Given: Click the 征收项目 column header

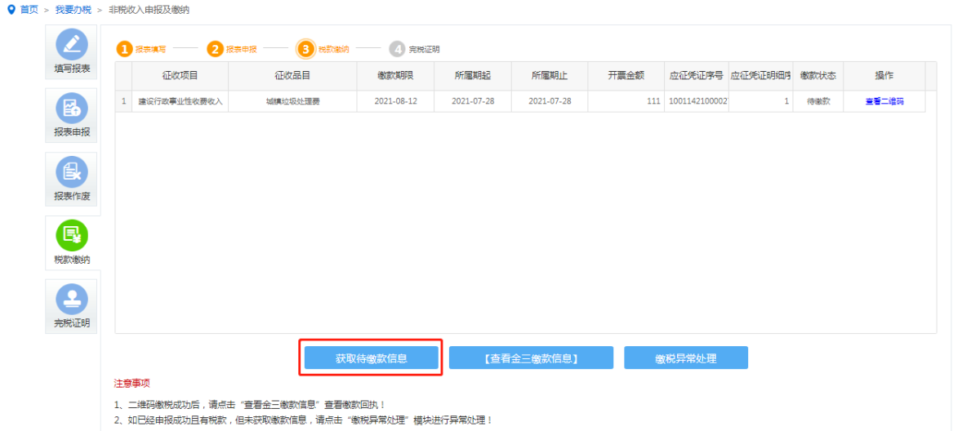Looking at the screenshot, I should point(180,75).
